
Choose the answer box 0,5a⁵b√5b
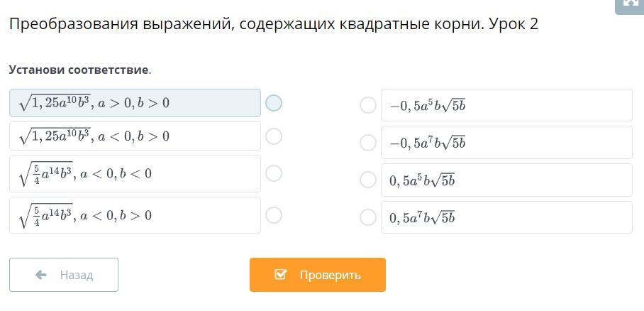pos(507,180)
